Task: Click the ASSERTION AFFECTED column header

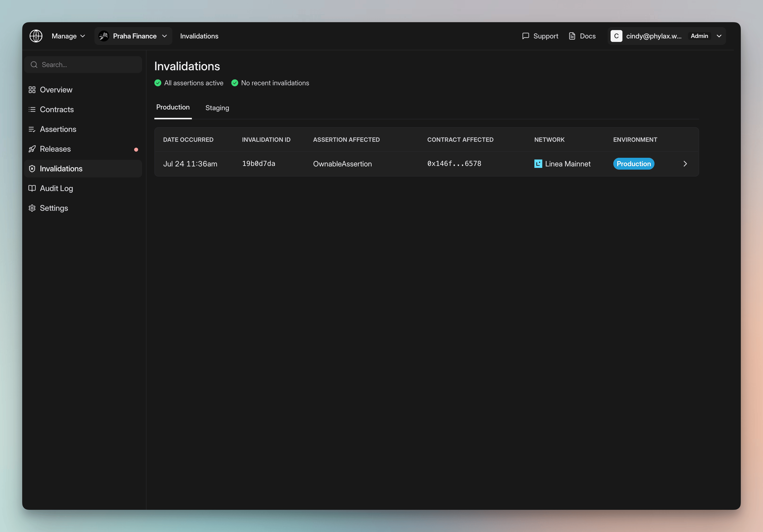Action: point(346,140)
